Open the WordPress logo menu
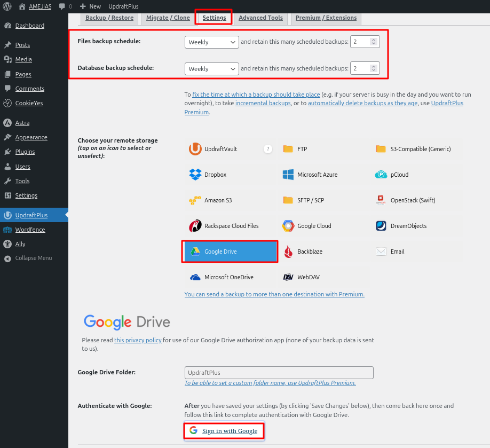This screenshot has width=490, height=448. point(7,6)
